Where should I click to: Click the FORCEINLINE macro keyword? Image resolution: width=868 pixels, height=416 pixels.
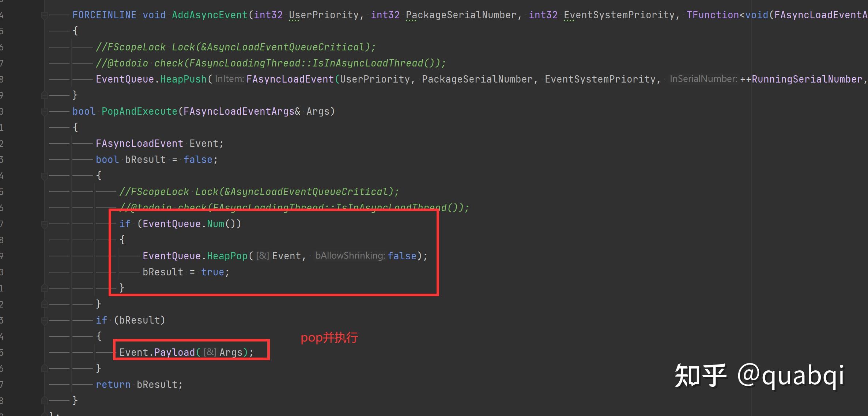pos(104,15)
